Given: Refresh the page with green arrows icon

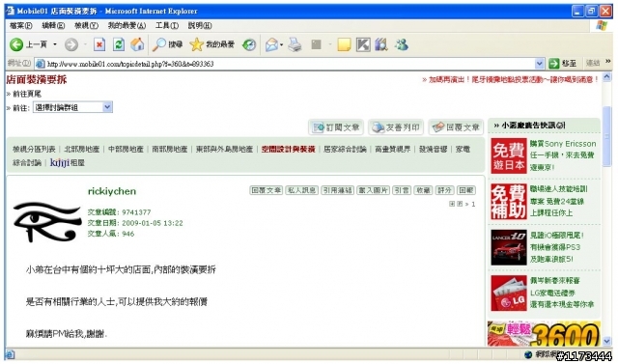Looking at the screenshot, I should pos(119,44).
